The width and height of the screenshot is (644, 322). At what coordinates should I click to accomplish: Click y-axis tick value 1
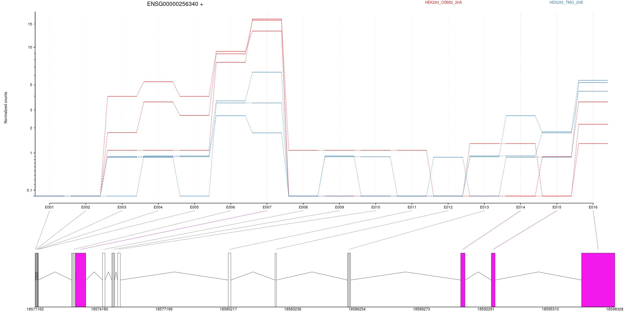31,153
